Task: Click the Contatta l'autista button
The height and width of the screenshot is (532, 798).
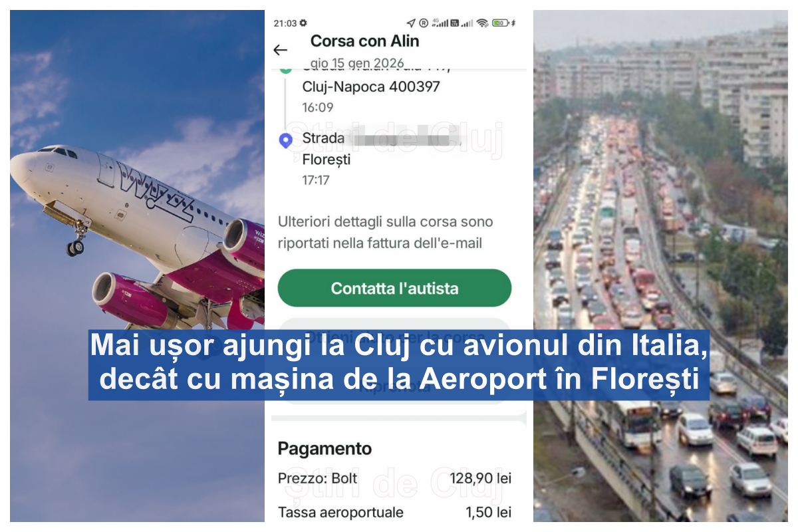Action: [x=394, y=288]
